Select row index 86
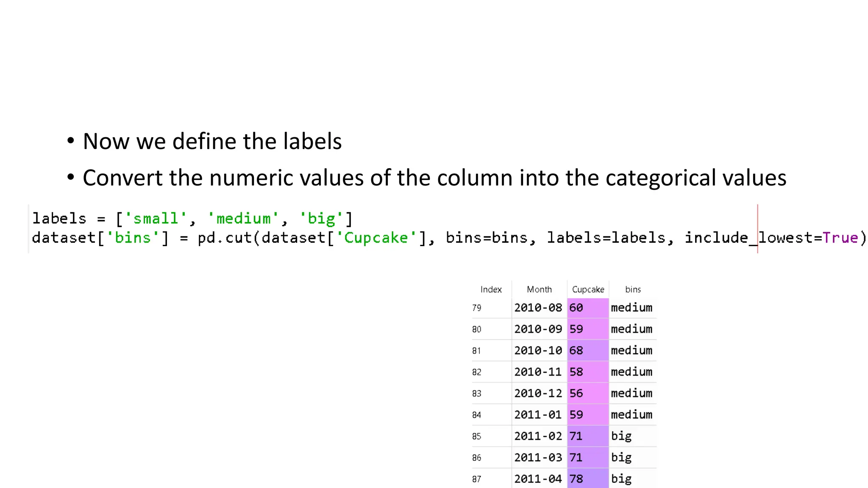Screen dimensions: 868x488 (477, 457)
